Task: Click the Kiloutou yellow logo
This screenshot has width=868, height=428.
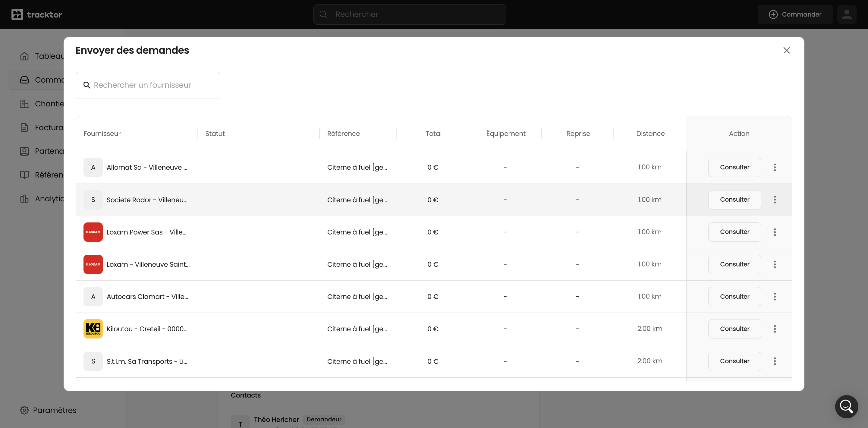Action: [93, 329]
